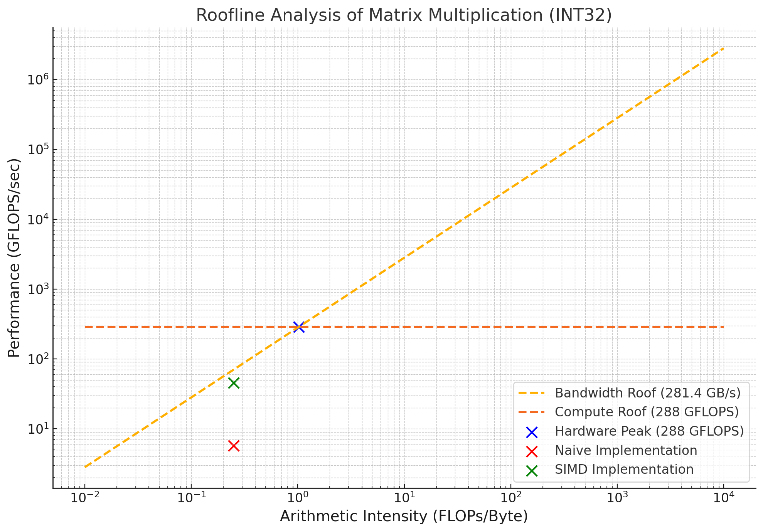This screenshot has width=763, height=532.
Task: Click the red Naive Implementation data point
Action: (x=234, y=446)
